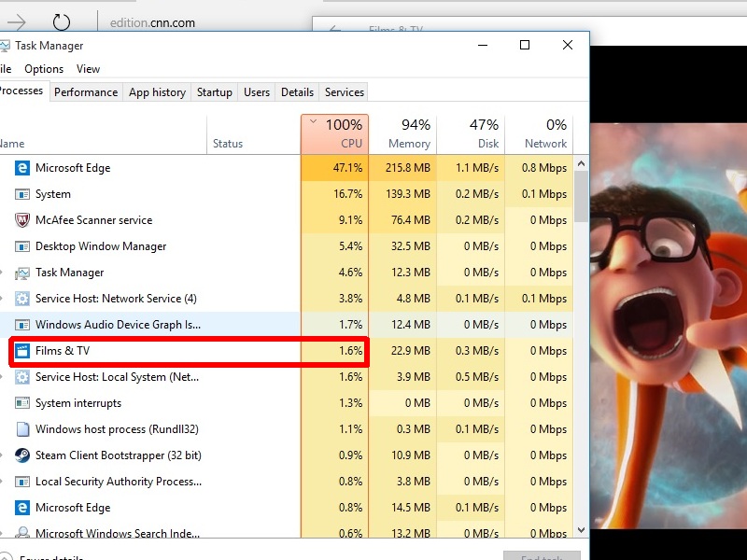Screen dimensions: 747x560
Task: Click the Edge icon on the 47.1% CPU row
Action: 22,168
